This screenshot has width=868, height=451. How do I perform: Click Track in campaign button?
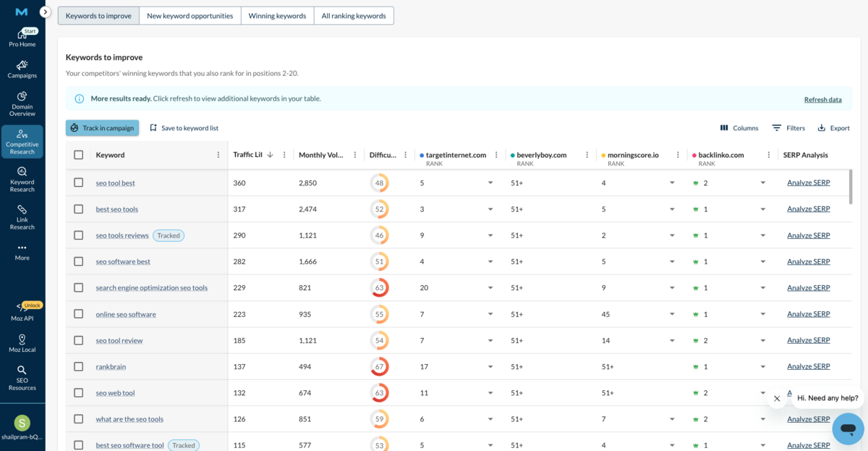[x=102, y=128]
